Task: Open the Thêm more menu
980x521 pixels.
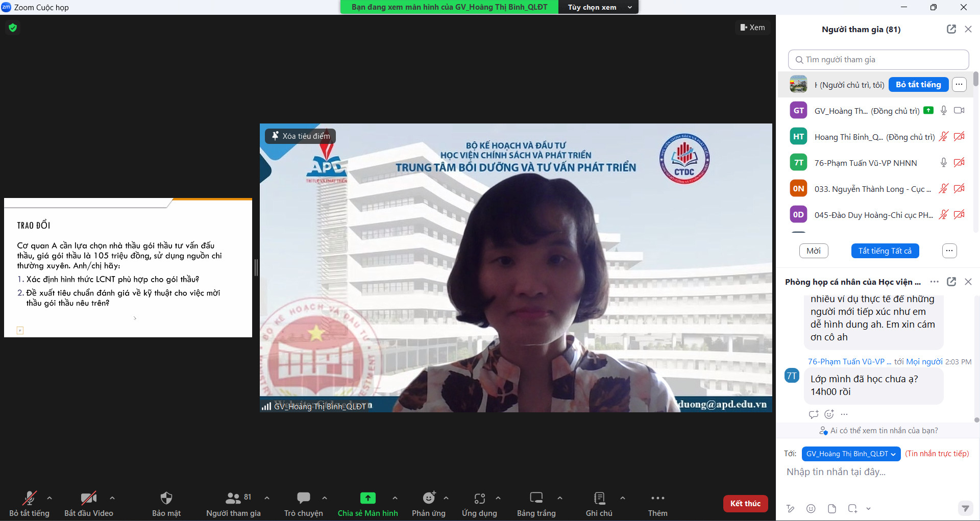Action: 657,498
